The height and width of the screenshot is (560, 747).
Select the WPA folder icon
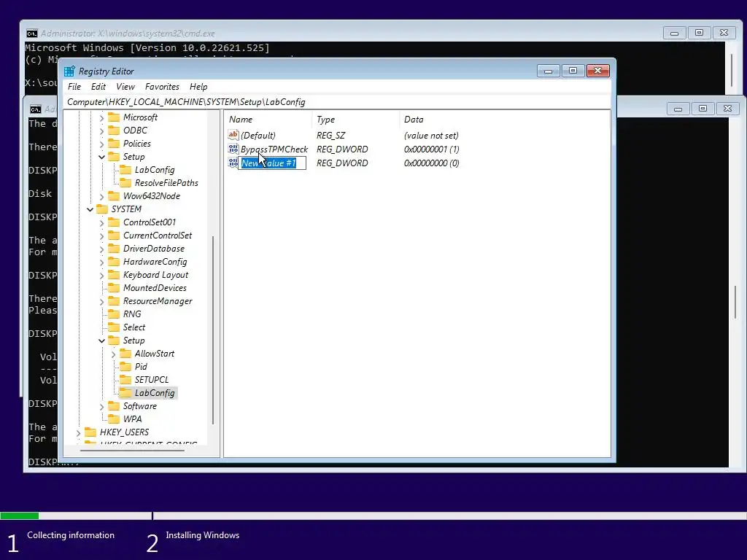click(114, 419)
